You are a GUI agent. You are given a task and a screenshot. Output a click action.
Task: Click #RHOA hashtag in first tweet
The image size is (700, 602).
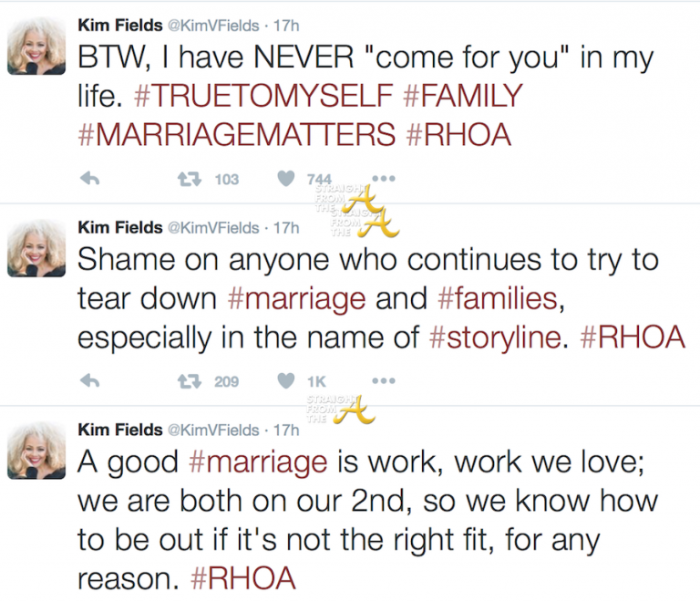[x=458, y=134]
